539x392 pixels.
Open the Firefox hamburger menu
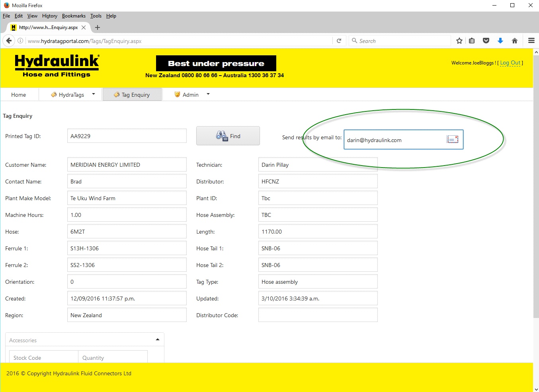(531, 41)
